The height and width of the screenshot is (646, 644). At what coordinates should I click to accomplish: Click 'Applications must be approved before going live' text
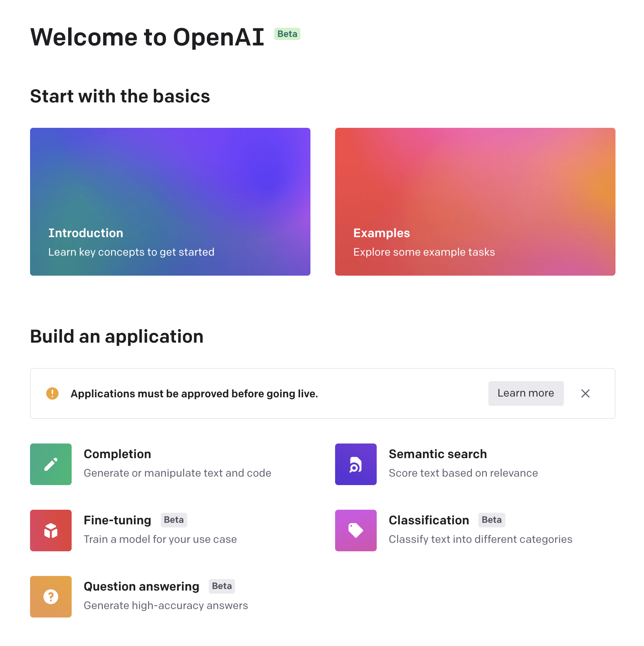tap(194, 394)
